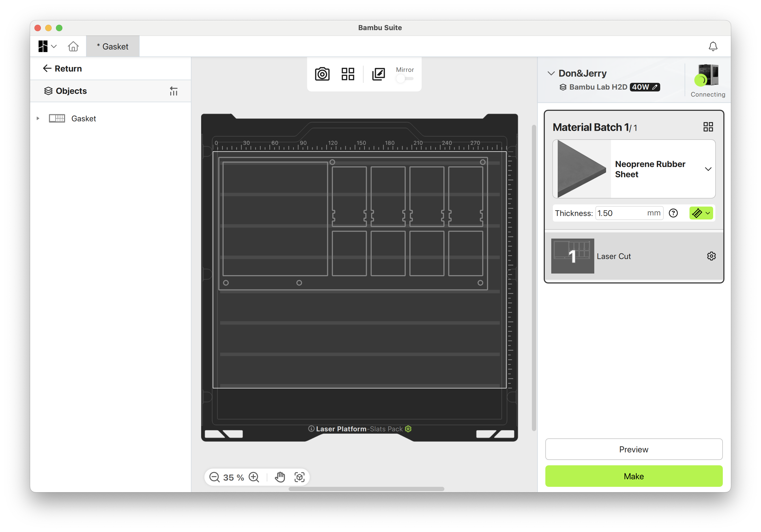Click the Laser Platform-Slats Pack label
Viewport: 761px width, 532px height.
359,429
